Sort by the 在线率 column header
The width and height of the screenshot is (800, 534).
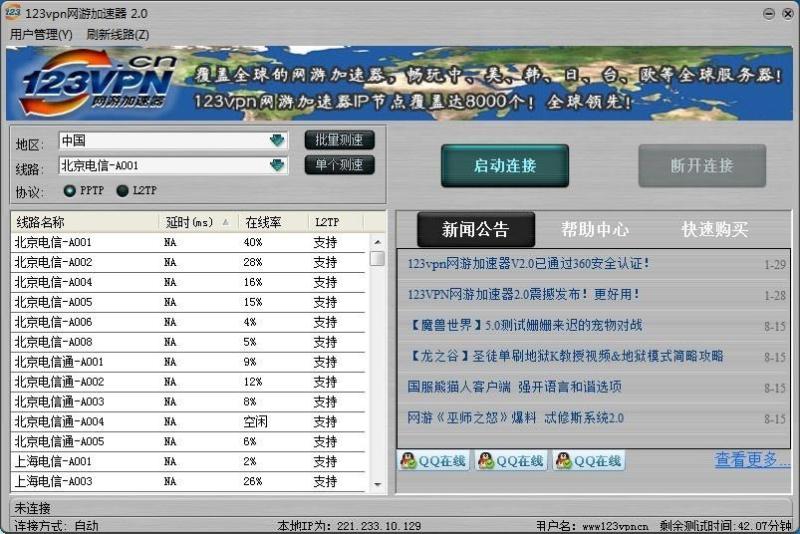pyautogui.click(x=273, y=222)
